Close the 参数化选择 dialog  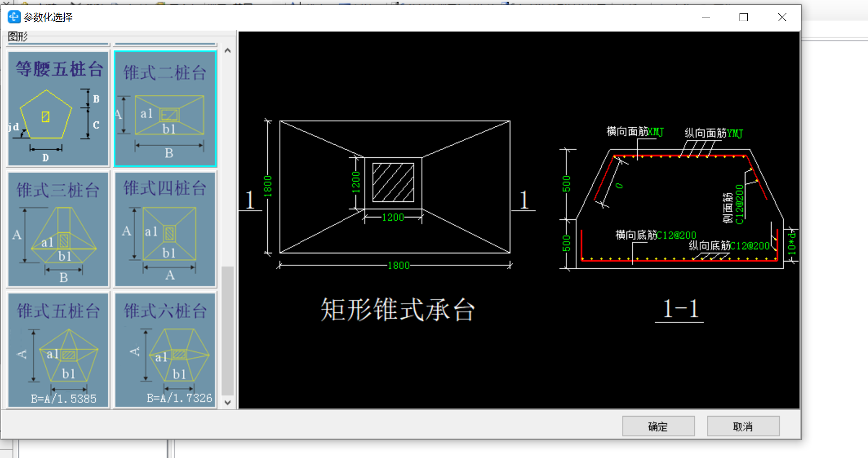point(782,17)
